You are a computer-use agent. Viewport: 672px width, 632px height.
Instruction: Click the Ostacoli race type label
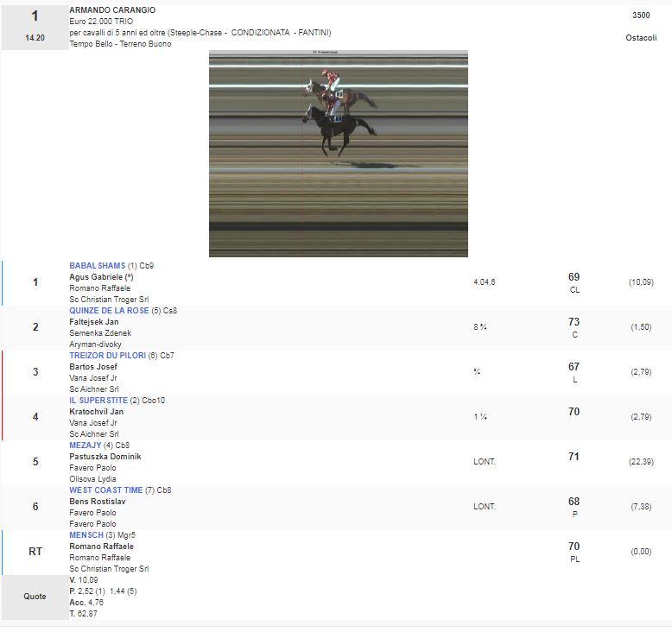(x=641, y=38)
